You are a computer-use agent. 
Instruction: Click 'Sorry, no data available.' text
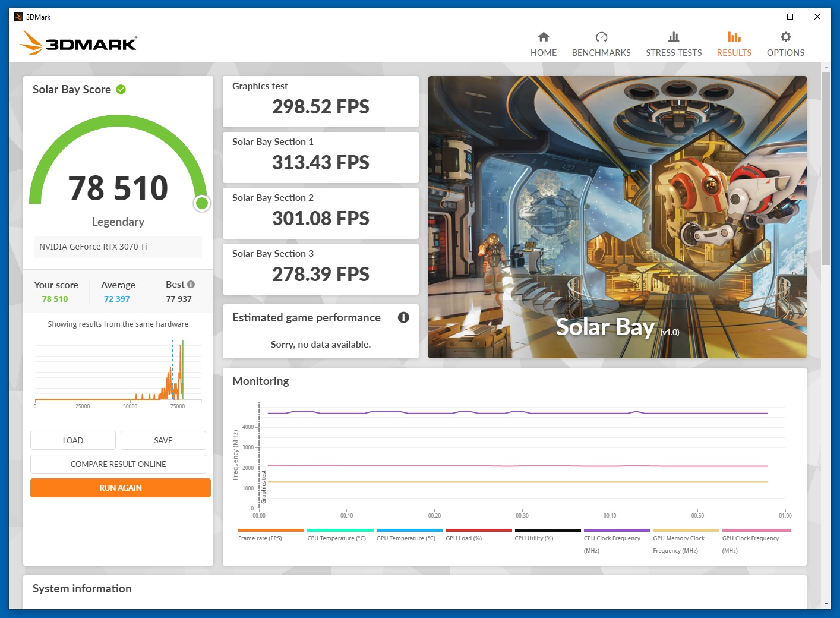321,344
